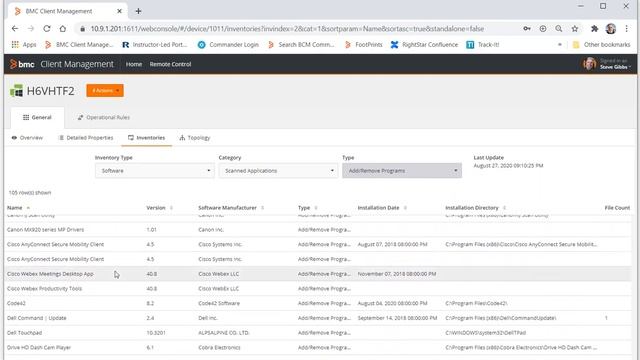Open the Detailed Properties sub-tab
The width and height of the screenshot is (640, 360).
[86, 138]
